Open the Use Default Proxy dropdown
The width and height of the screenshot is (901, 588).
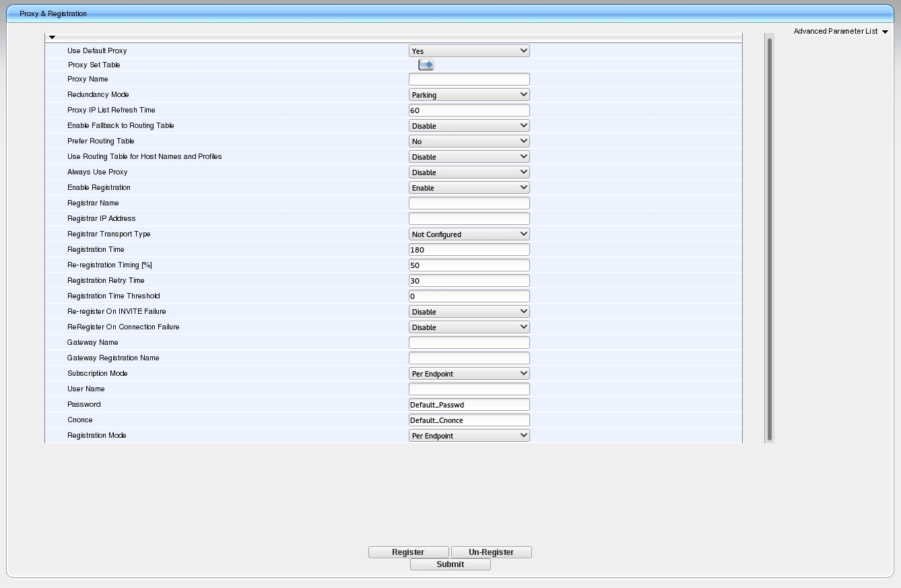(469, 51)
